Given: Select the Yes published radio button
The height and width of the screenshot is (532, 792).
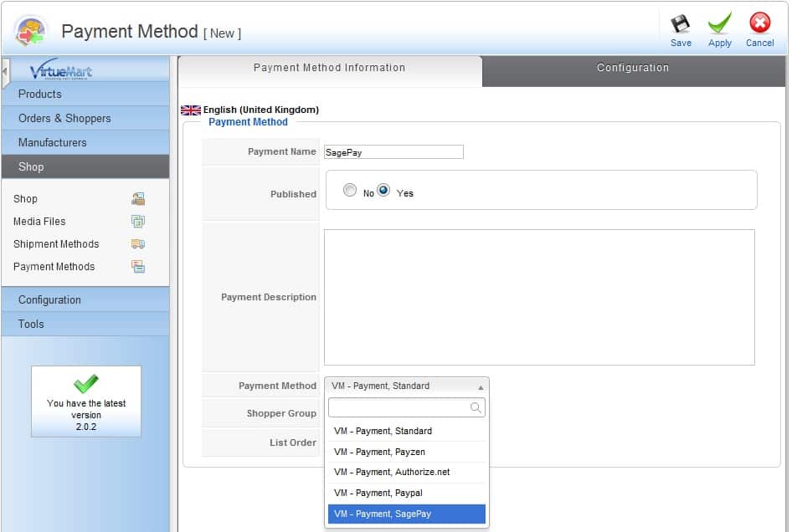Looking at the screenshot, I should 384,190.
